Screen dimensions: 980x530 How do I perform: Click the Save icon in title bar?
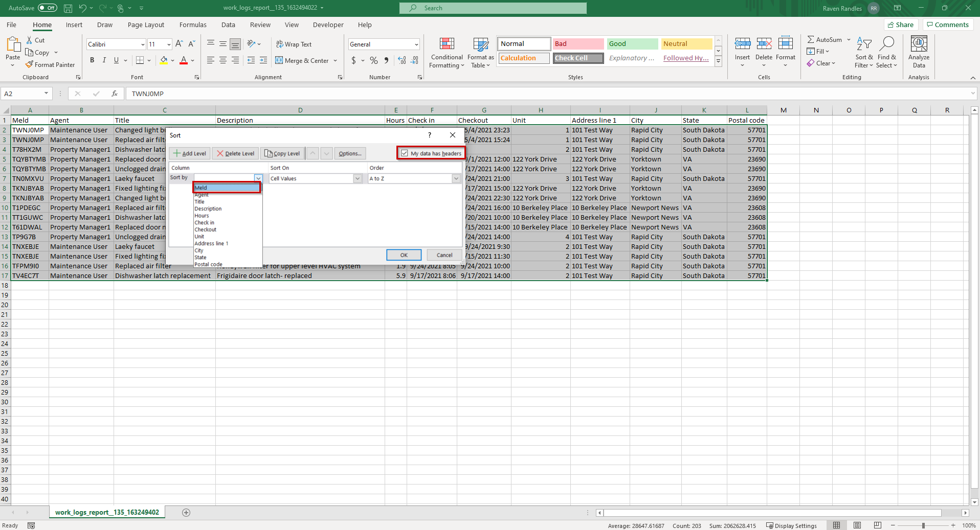click(x=68, y=8)
